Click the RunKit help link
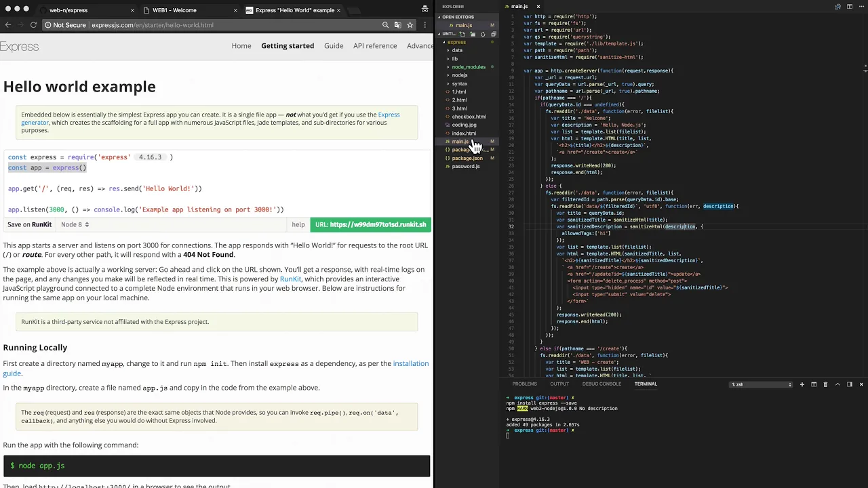Viewport: 868px width, 488px height. pos(298,224)
